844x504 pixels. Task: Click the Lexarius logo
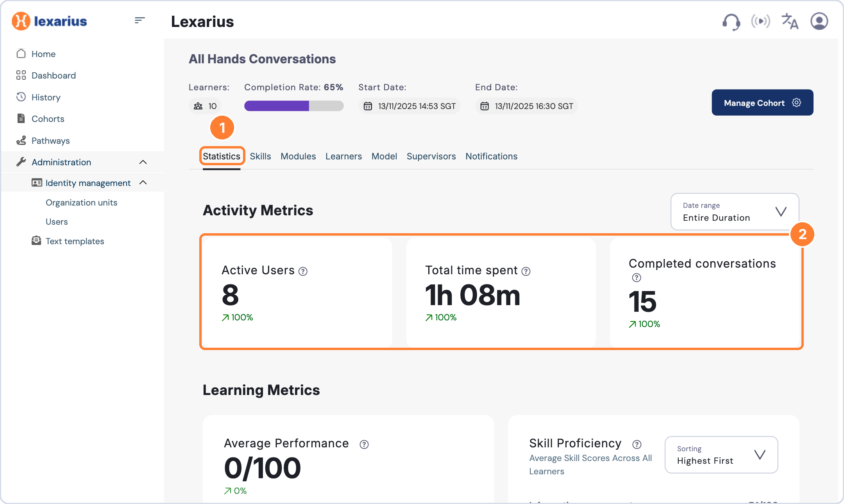tap(50, 21)
